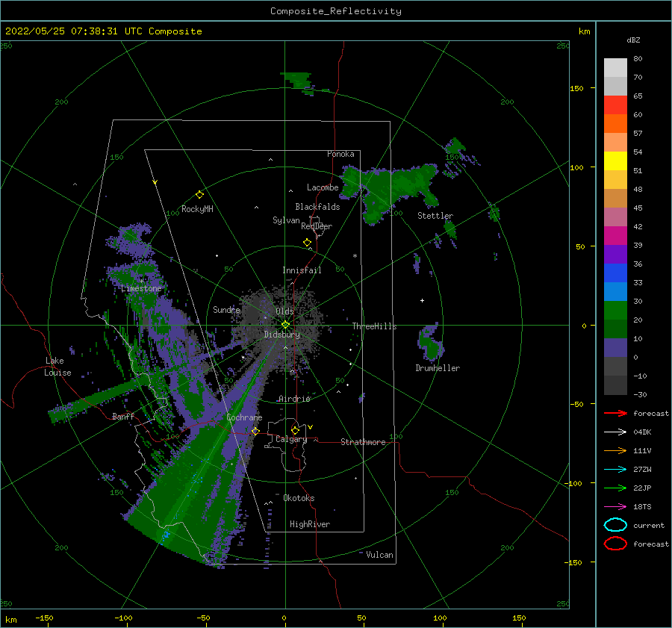
Task: Click the green 20 dBZ color swatch
Action: (615, 311)
